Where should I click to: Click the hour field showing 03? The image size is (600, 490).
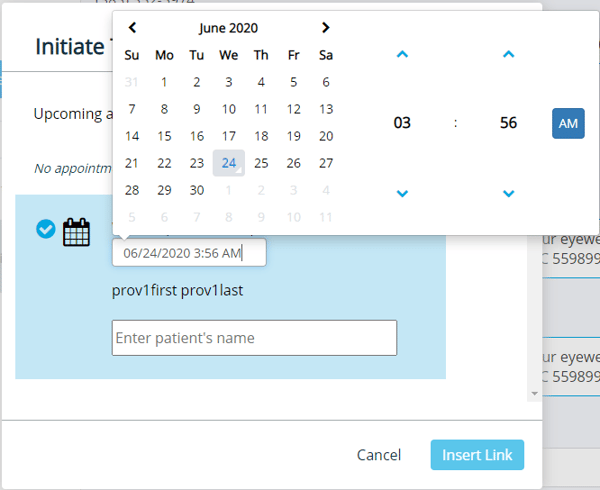click(402, 123)
